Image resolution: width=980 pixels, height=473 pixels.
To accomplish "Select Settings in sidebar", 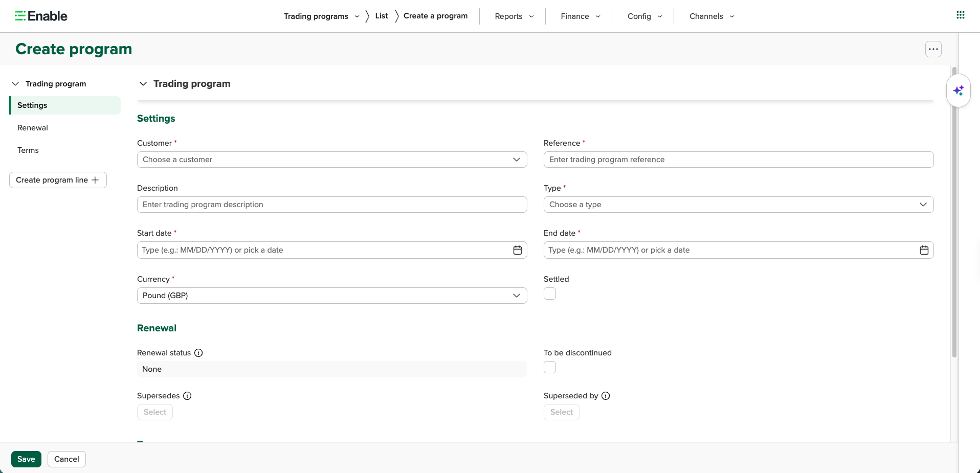I will click(x=65, y=105).
